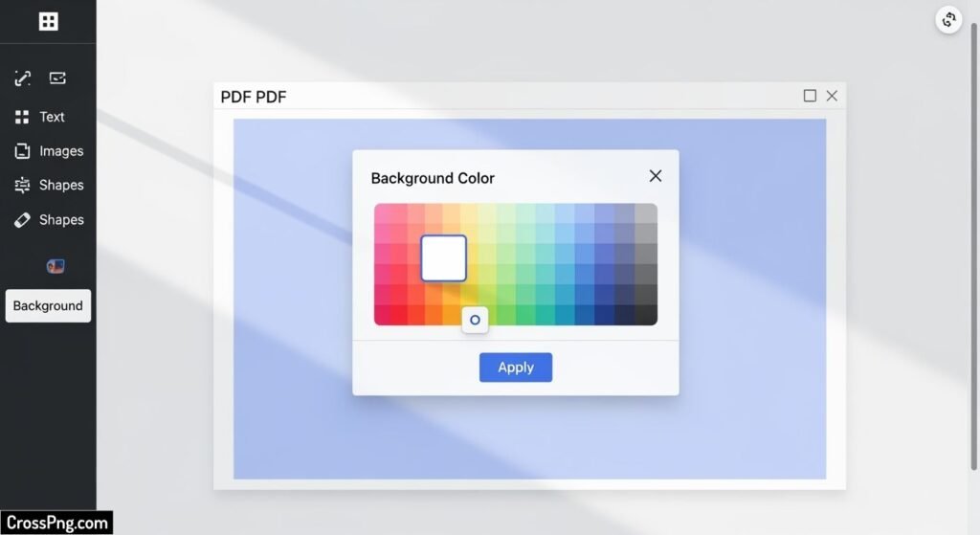Close the Background Color dialog
Screen dimensions: 980x535
tap(656, 176)
